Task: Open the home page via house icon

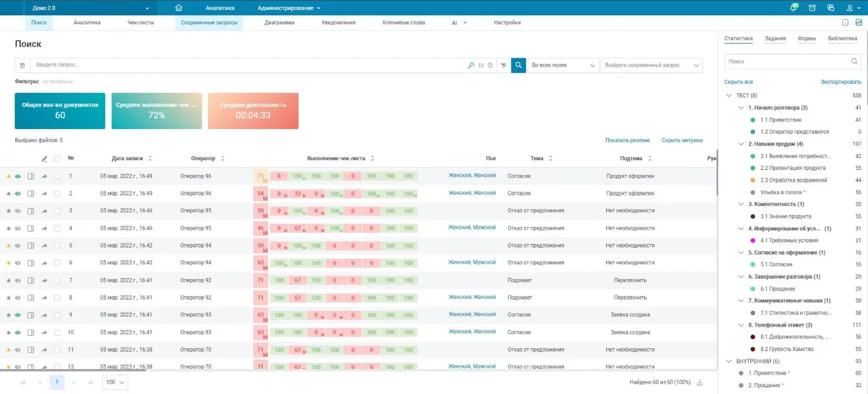Action: (179, 8)
